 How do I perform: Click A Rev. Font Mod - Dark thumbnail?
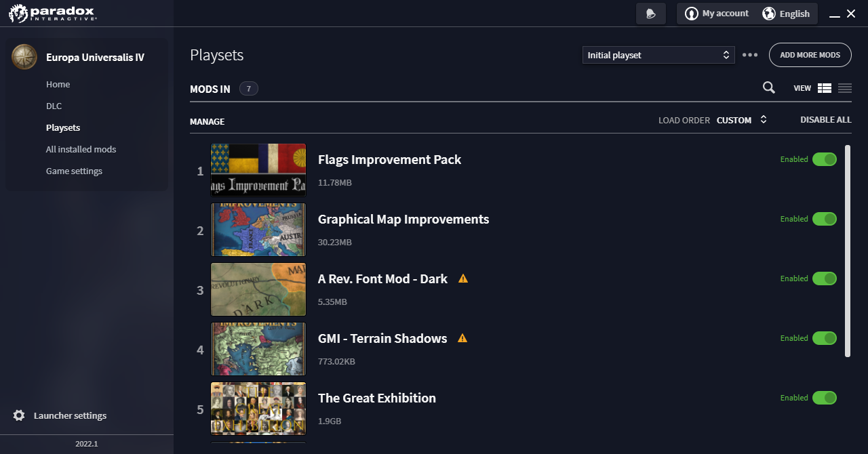point(258,289)
